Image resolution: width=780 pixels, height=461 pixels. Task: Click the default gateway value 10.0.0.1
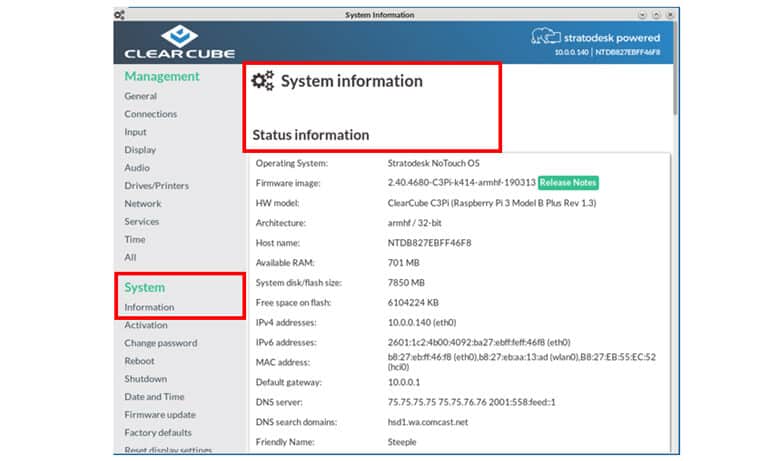tap(404, 382)
